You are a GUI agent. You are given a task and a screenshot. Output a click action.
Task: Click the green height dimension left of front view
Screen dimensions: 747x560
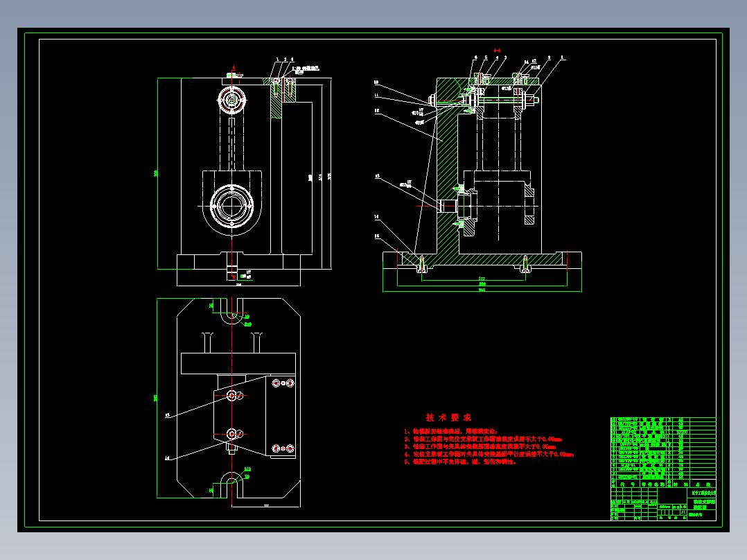click(155, 173)
